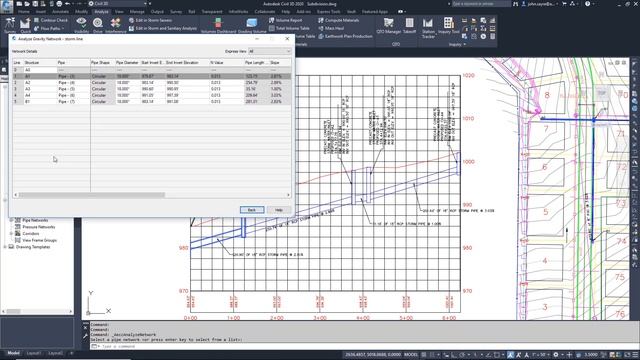
Task: Click the Volume Report tool
Action: pyautogui.click(x=286, y=20)
